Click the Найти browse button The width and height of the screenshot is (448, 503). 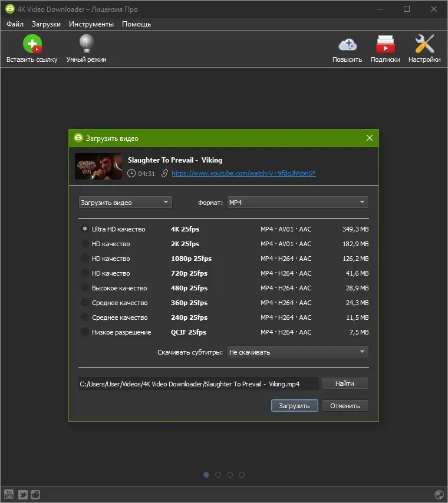coord(345,383)
